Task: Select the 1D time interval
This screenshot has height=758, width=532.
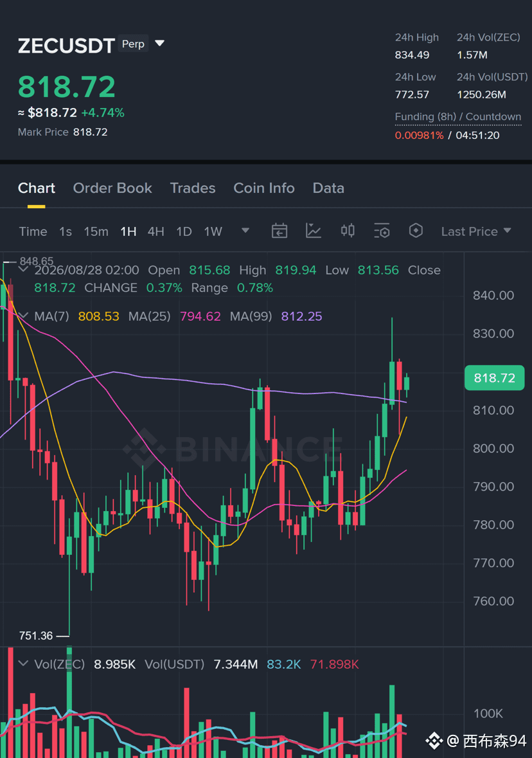Action: point(184,231)
